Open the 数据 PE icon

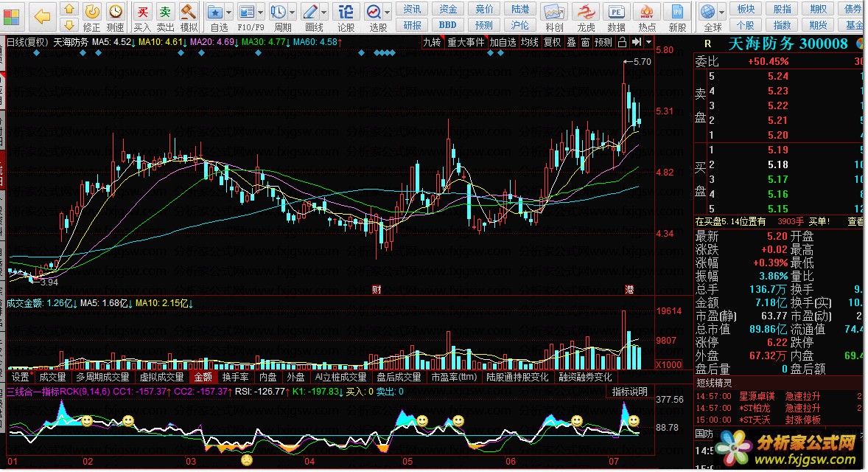point(616,12)
